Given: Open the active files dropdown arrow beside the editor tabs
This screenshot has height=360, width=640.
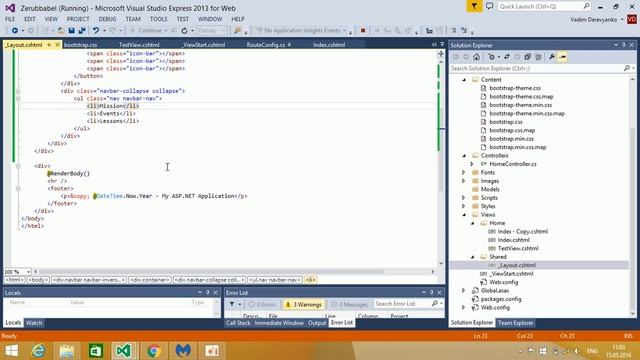Looking at the screenshot, I should click(442, 44).
